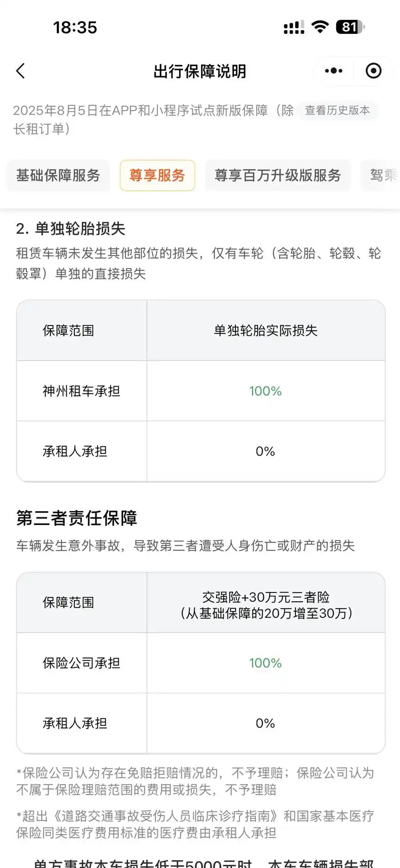This screenshot has width=400, height=868.
Task: Tap the 第三者责任保障 heading
Action: [77, 519]
